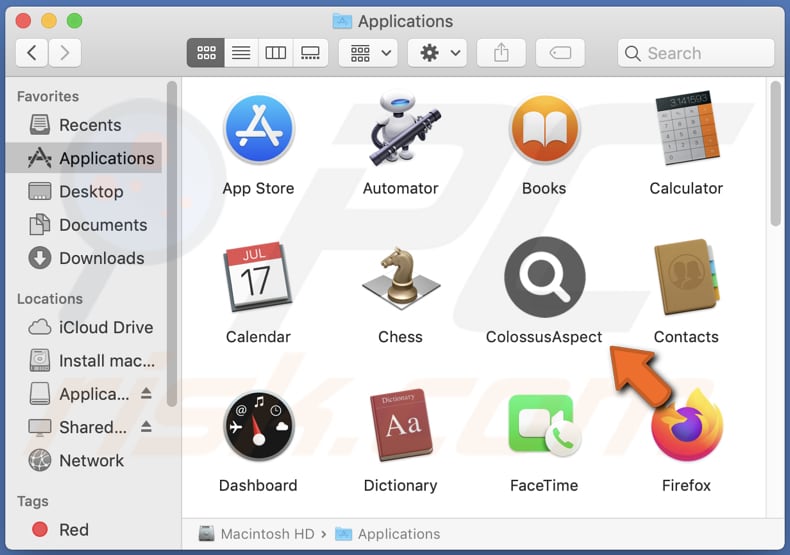This screenshot has width=790, height=555.
Task: Eject the Shared... volume
Action: [x=146, y=427]
